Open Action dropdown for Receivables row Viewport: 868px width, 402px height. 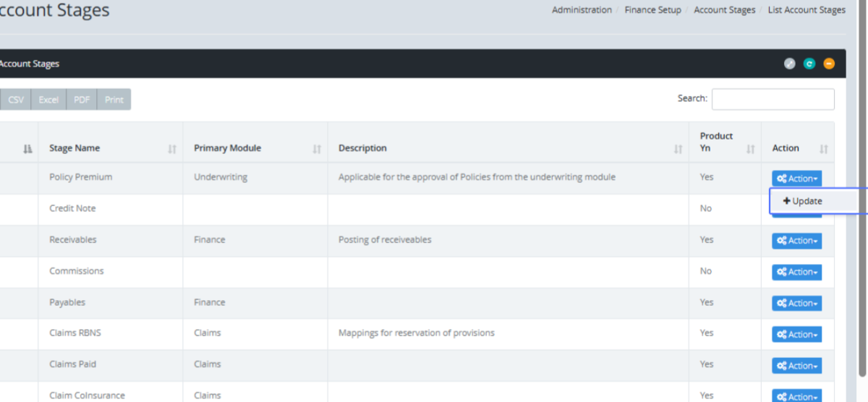(x=796, y=241)
